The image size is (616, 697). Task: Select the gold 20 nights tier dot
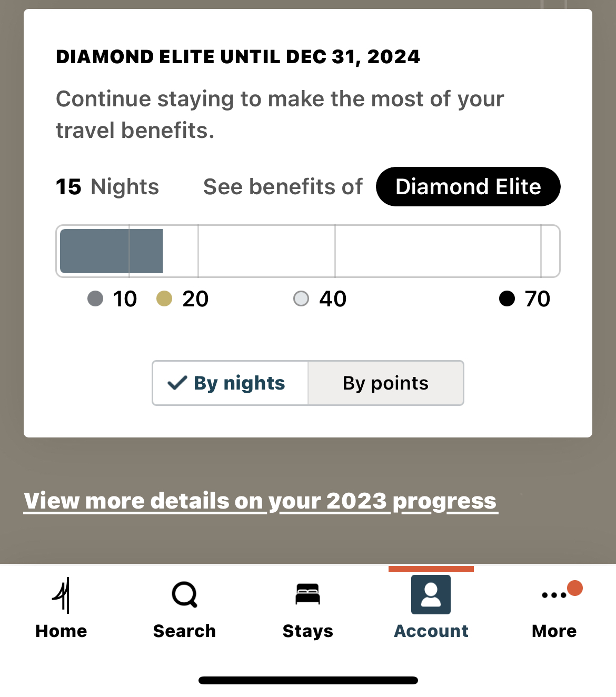[164, 298]
